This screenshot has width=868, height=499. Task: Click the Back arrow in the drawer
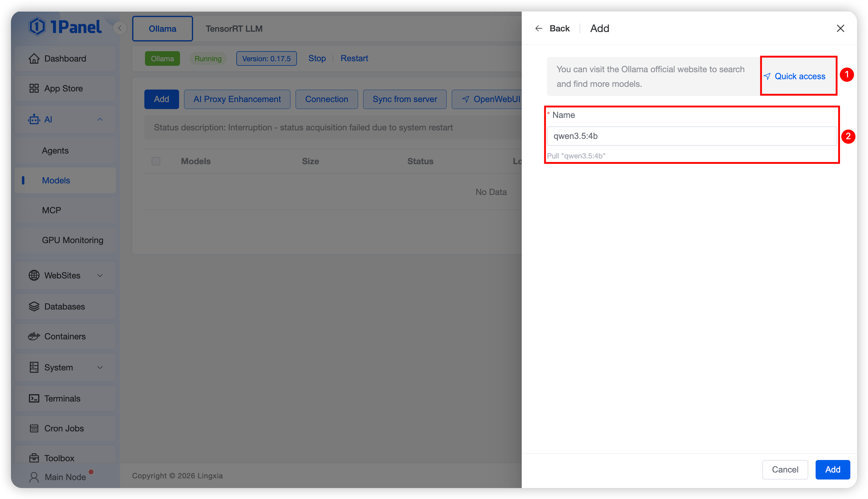538,28
